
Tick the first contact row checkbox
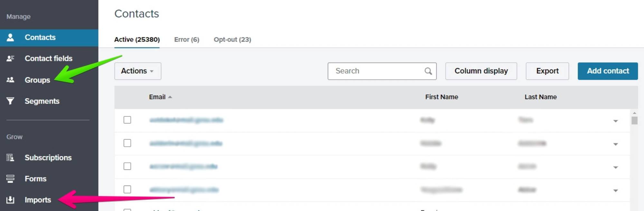coord(127,120)
